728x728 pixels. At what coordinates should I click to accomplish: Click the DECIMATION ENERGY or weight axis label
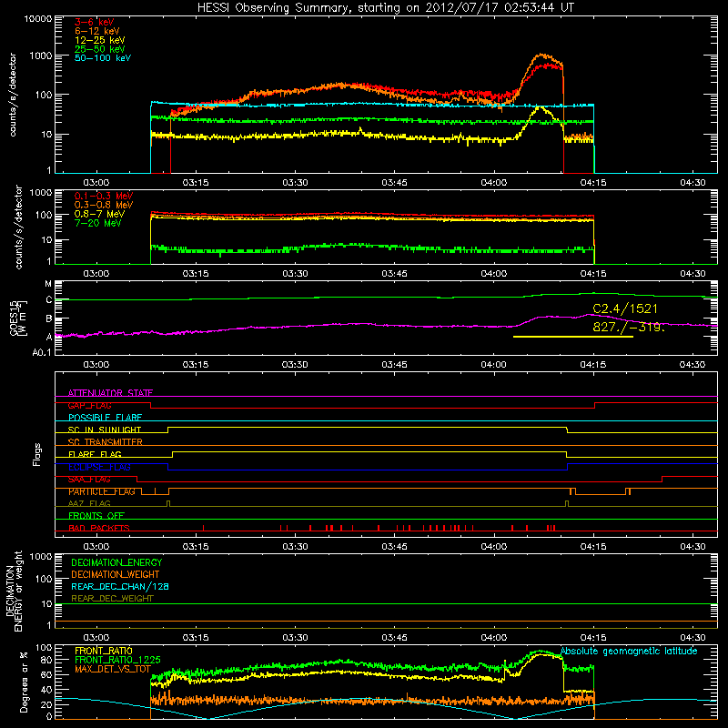[x=14, y=591]
